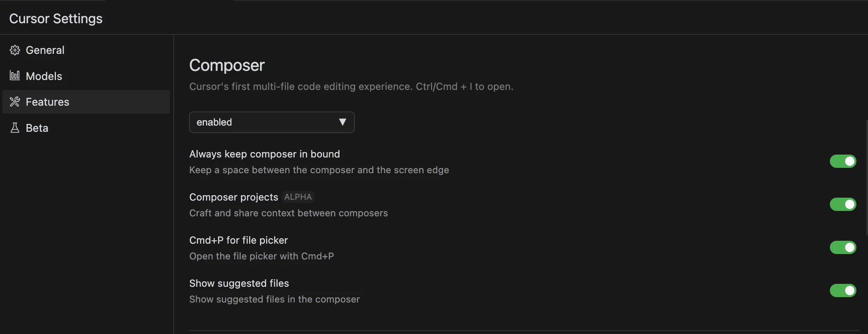This screenshot has width=868, height=334.
Task: Click the Always keep composer in bound label
Action: pyautogui.click(x=264, y=154)
